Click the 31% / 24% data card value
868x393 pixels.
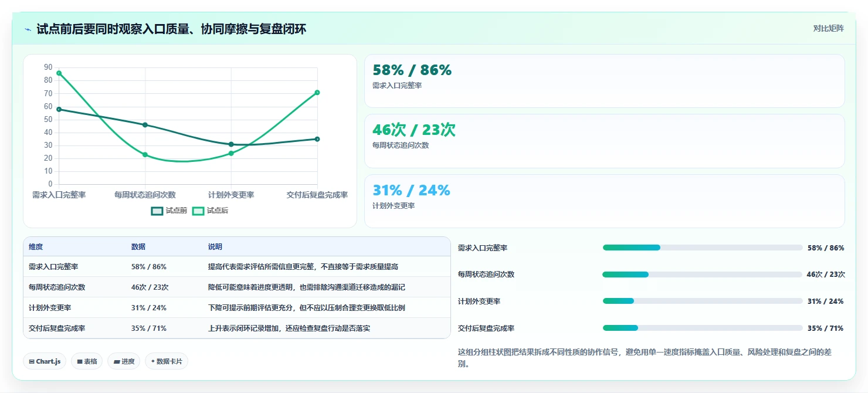coord(411,190)
